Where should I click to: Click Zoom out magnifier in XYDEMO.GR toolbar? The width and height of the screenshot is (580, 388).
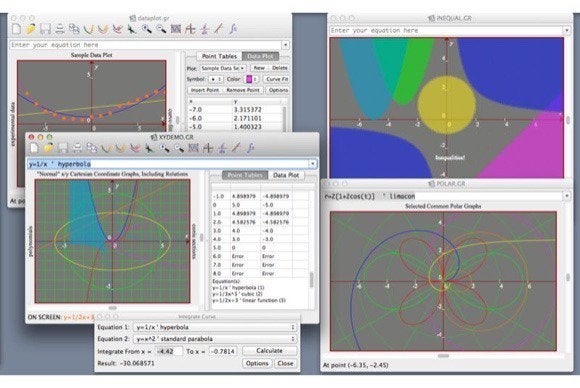(x=179, y=148)
